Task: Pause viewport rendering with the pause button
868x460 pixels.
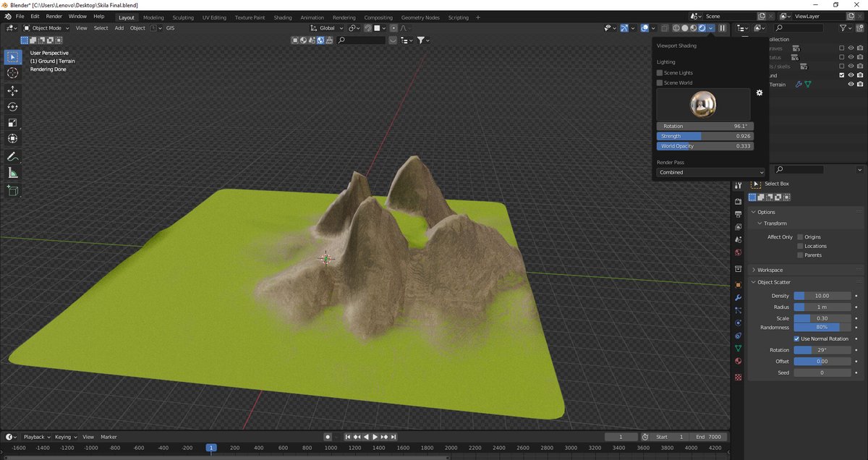Action: point(722,28)
